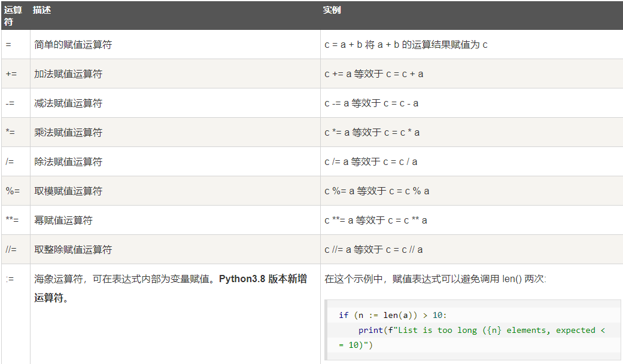Click the example c -= a 等效于 c = c - a
Viewport: 623px width, 364px height.
click(372, 103)
